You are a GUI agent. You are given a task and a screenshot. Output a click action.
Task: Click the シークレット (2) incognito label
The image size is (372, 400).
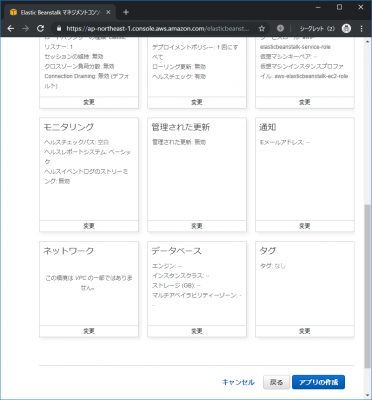(317, 29)
